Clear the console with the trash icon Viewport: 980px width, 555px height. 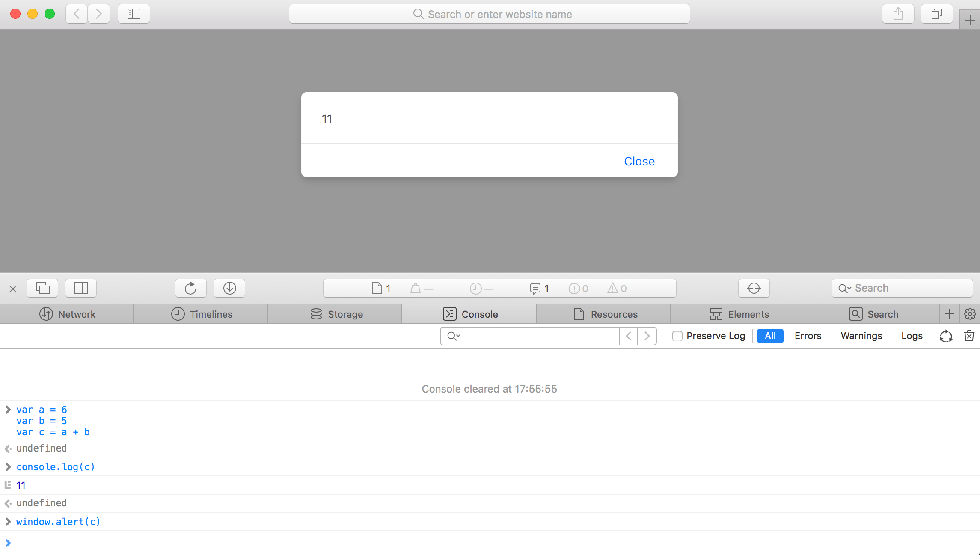(x=969, y=336)
